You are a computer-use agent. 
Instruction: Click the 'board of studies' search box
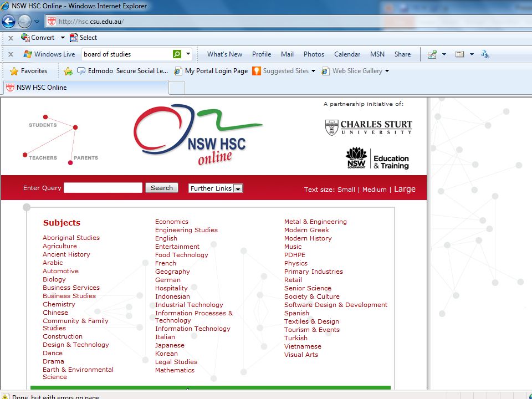(x=127, y=54)
